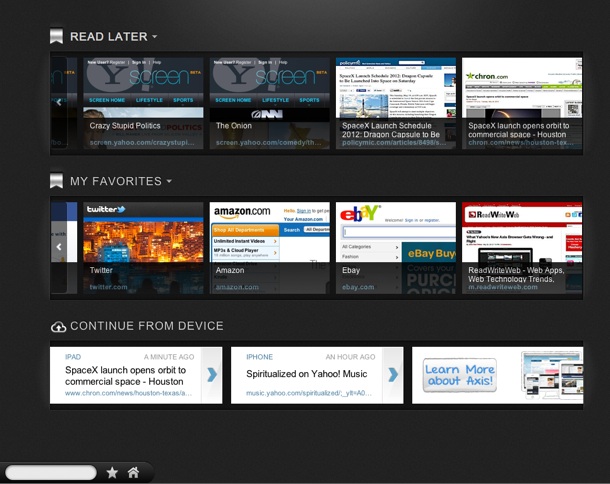Click the My Favorites bookmark ribbon icon

(x=56, y=181)
